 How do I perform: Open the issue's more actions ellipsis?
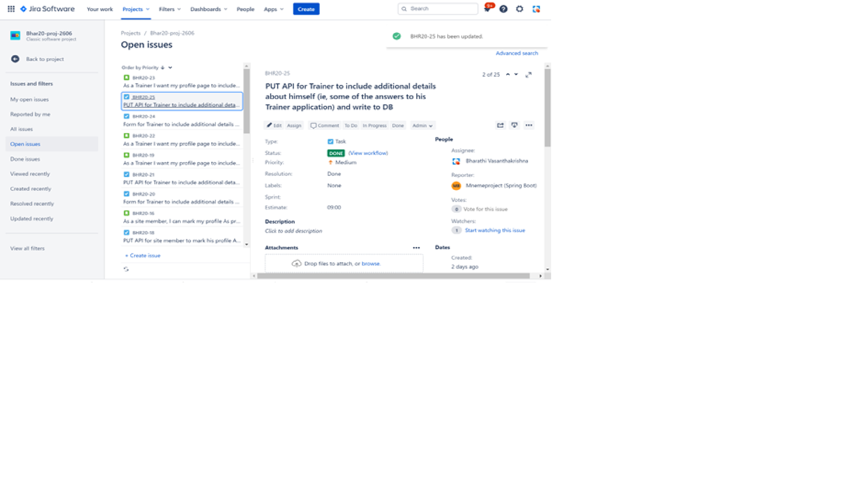coord(529,125)
